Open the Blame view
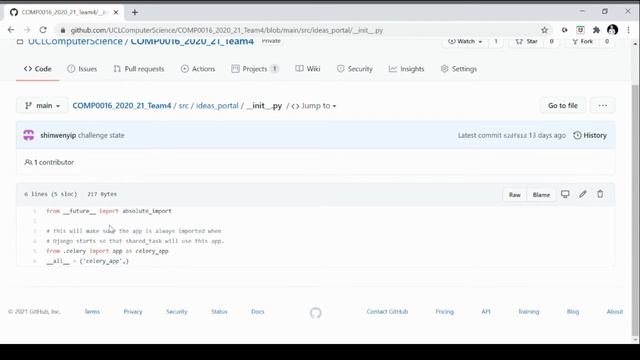This screenshot has height=360, width=640. click(x=541, y=195)
